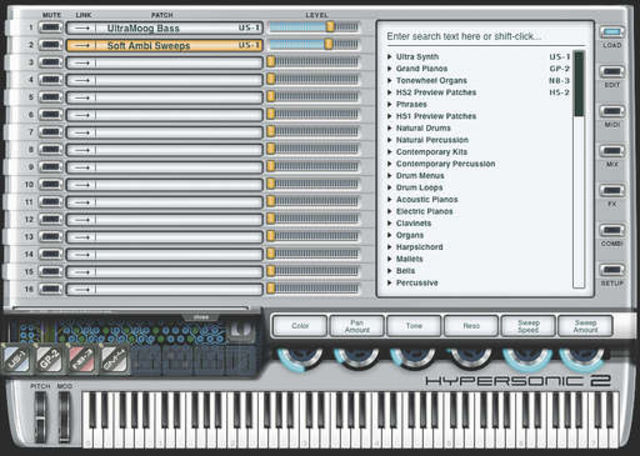Click the link arrow on slot 13

point(82,237)
